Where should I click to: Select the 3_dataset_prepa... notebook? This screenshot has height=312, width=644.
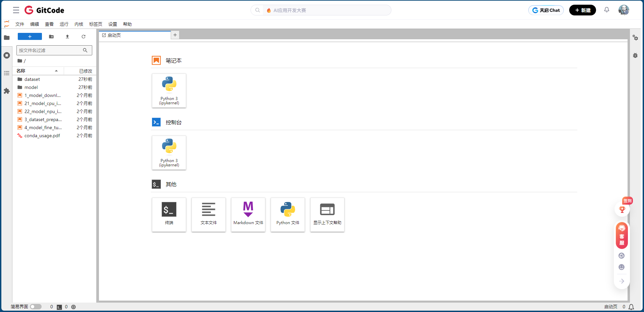coord(55,119)
